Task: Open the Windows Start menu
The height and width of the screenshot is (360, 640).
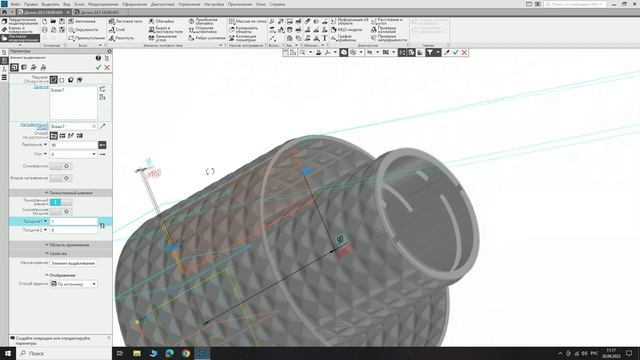Action: [x=7, y=353]
